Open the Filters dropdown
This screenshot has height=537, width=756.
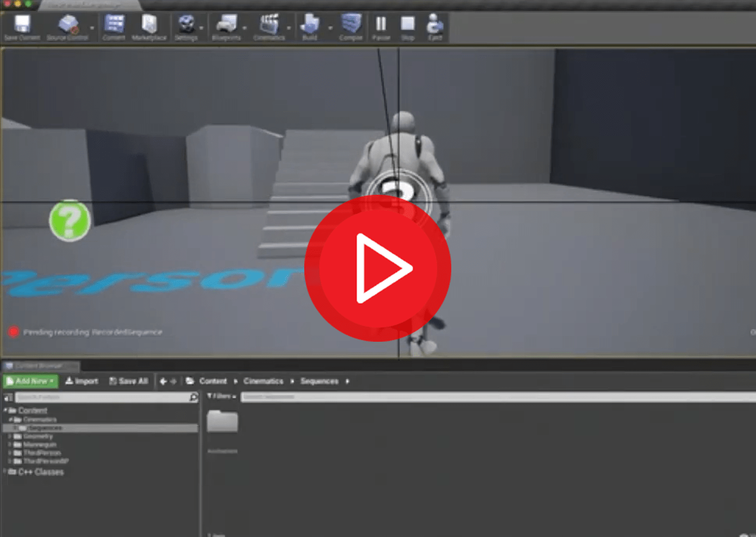click(221, 396)
